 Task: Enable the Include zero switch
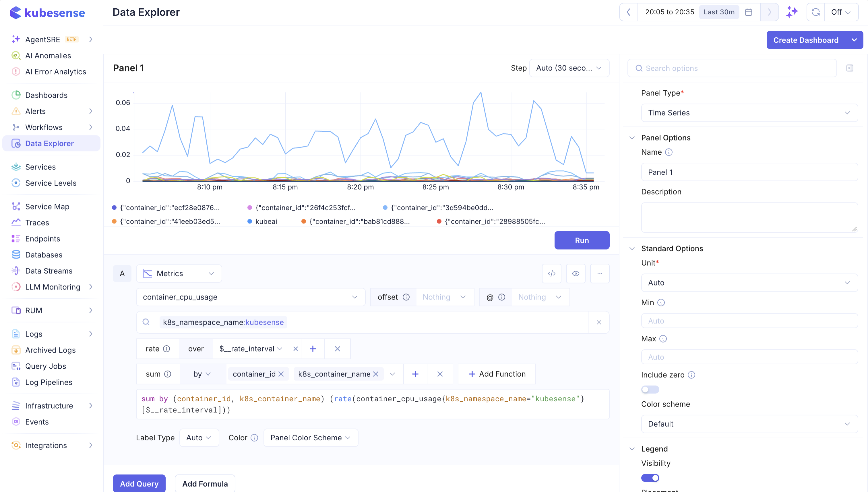[650, 390]
